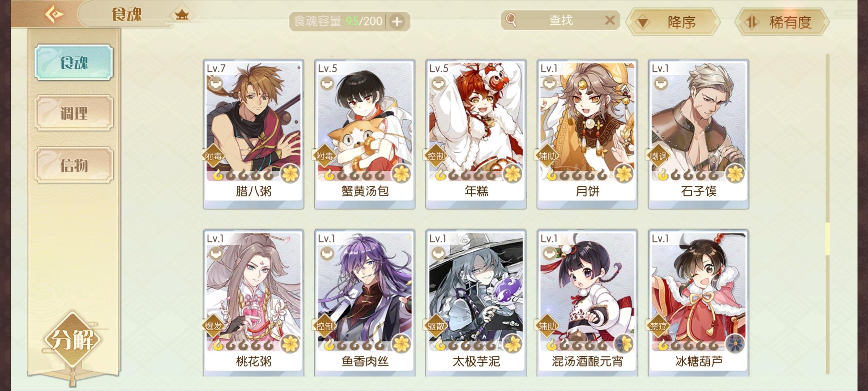Select the 鱼香肉丝 character card

(365, 303)
